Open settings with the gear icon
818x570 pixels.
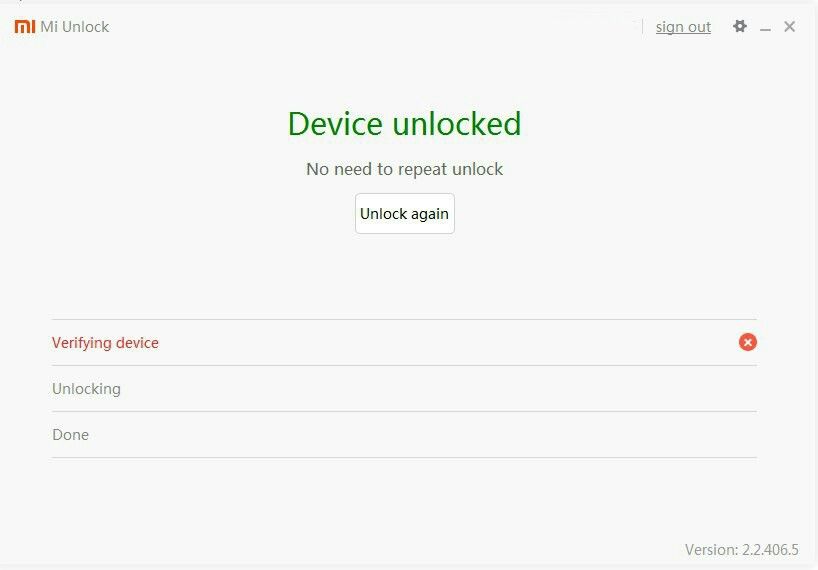739,26
